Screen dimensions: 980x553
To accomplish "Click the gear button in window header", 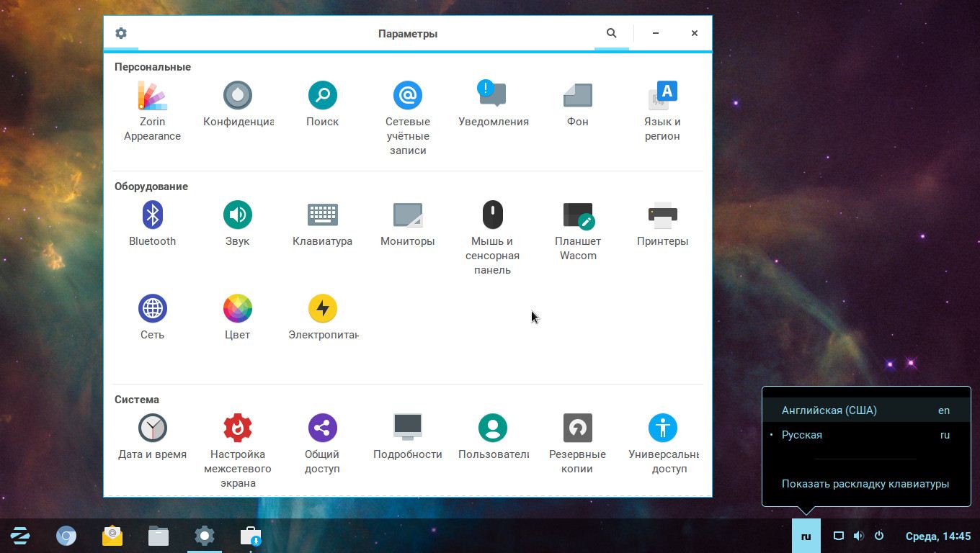I will [121, 33].
